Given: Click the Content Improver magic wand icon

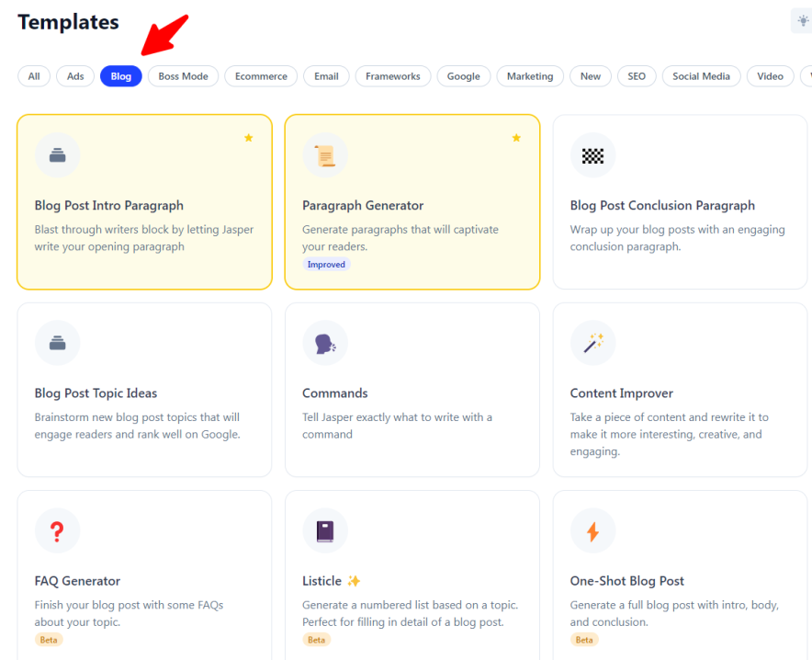Looking at the screenshot, I should click(x=592, y=343).
